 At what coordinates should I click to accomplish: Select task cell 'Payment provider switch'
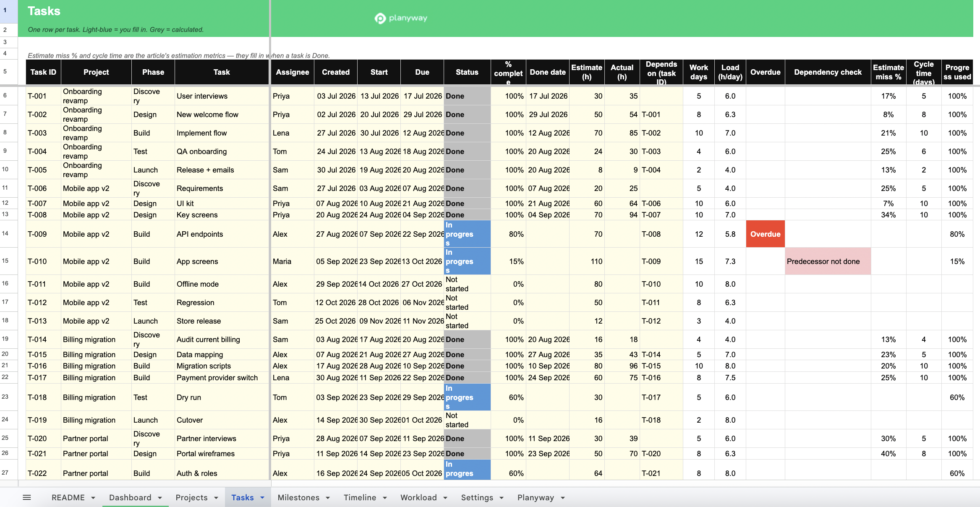tap(222, 378)
